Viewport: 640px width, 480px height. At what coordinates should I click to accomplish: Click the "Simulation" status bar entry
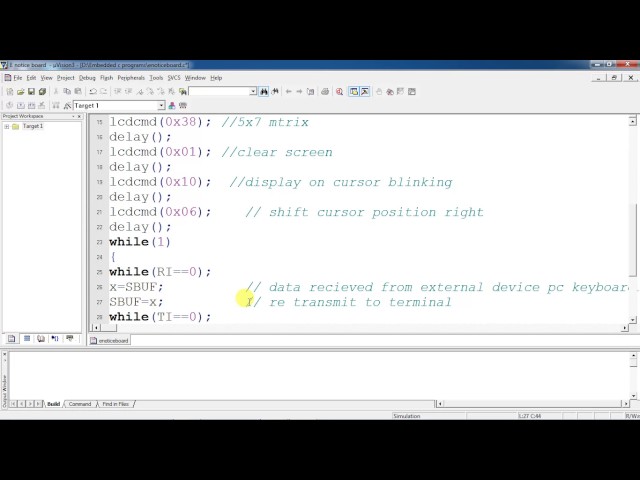407,416
